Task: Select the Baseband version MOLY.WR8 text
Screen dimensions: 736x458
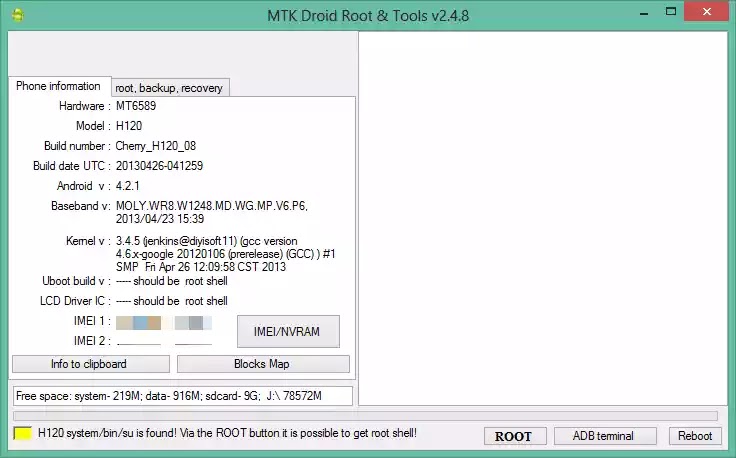Action: 212,212
